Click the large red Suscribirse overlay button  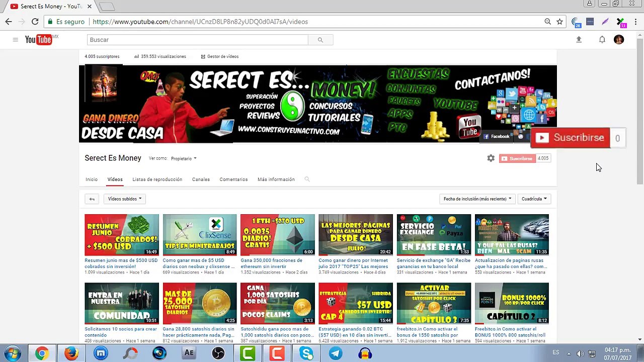pos(570,138)
